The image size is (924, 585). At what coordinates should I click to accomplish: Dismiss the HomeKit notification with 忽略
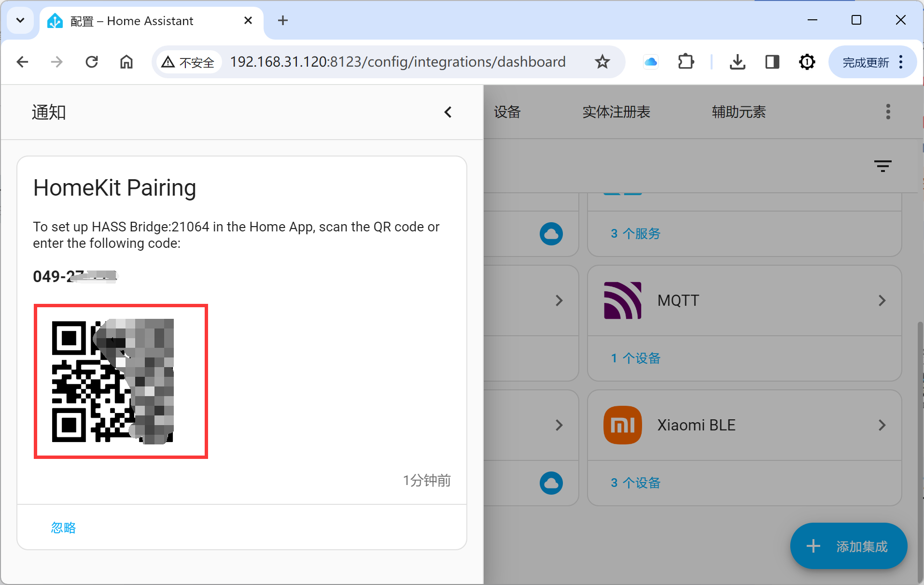64,528
